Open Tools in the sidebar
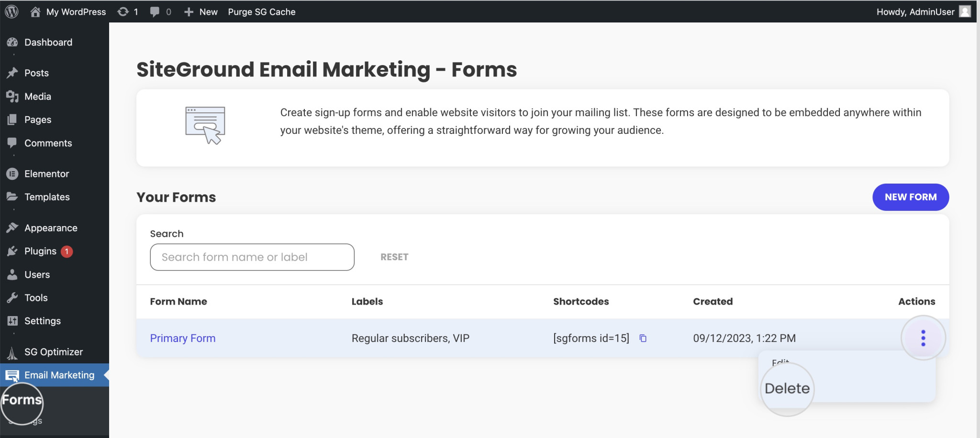980x438 pixels. point(36,298)
